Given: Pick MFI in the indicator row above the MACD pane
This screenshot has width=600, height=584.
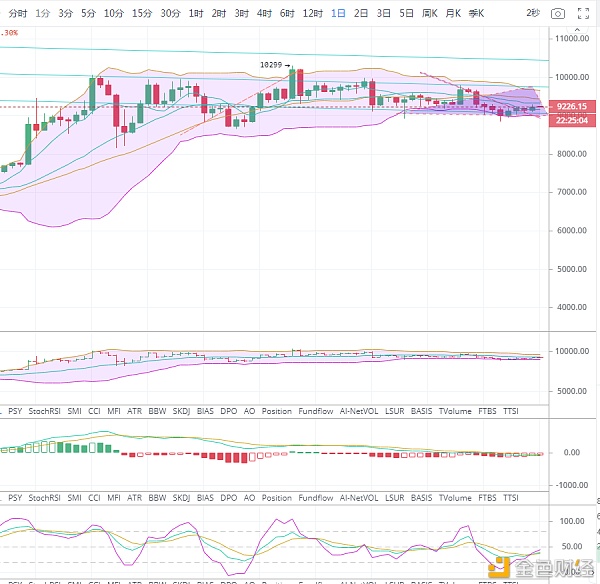Looking at the screenshot, I should click(114, 411).
